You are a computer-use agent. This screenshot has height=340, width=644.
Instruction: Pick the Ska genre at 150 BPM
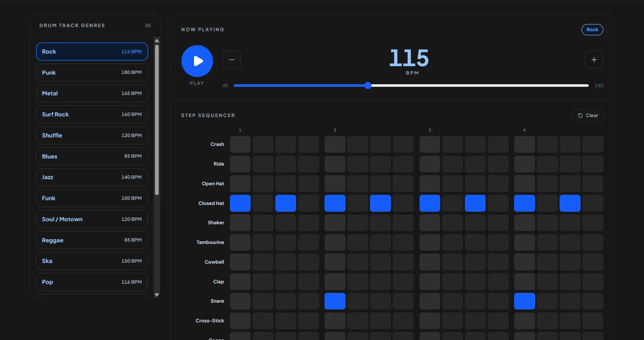click(x=92, y=261)
